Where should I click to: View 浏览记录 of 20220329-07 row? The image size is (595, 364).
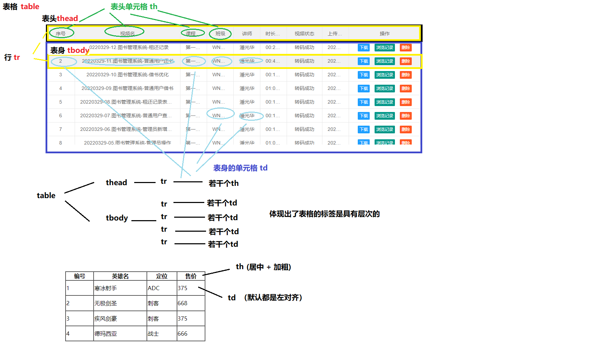[x=384, y=116]
